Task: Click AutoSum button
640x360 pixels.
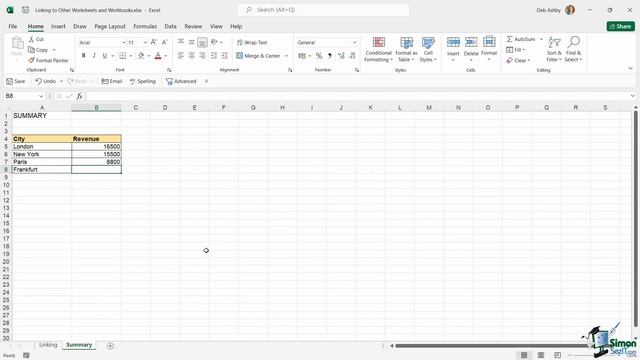Action: click(x=521, y=39)
